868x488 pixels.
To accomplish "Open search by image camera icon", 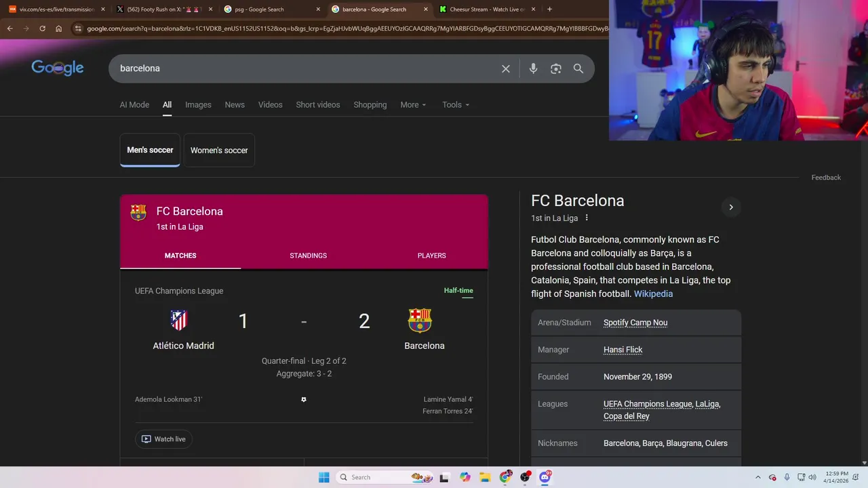I will [x=556, y=68].
